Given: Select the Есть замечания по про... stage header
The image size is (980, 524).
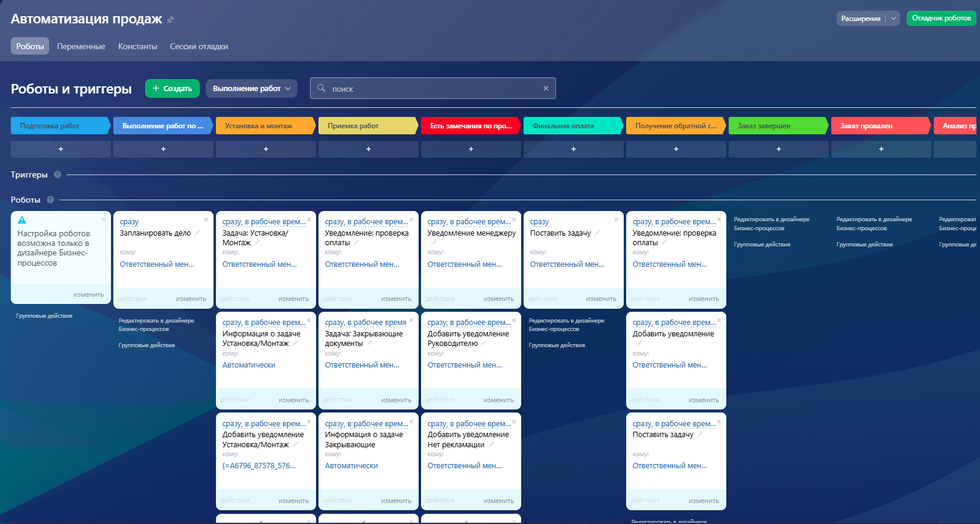Looking at the screenshot, I should [x=471, y=126].
